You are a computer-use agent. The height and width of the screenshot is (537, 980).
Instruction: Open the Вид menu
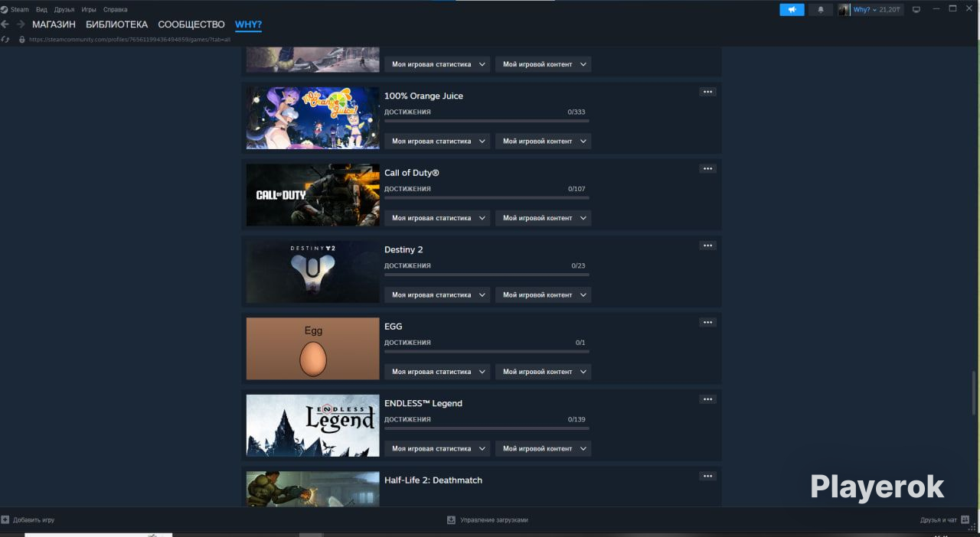tap(41, 9)
